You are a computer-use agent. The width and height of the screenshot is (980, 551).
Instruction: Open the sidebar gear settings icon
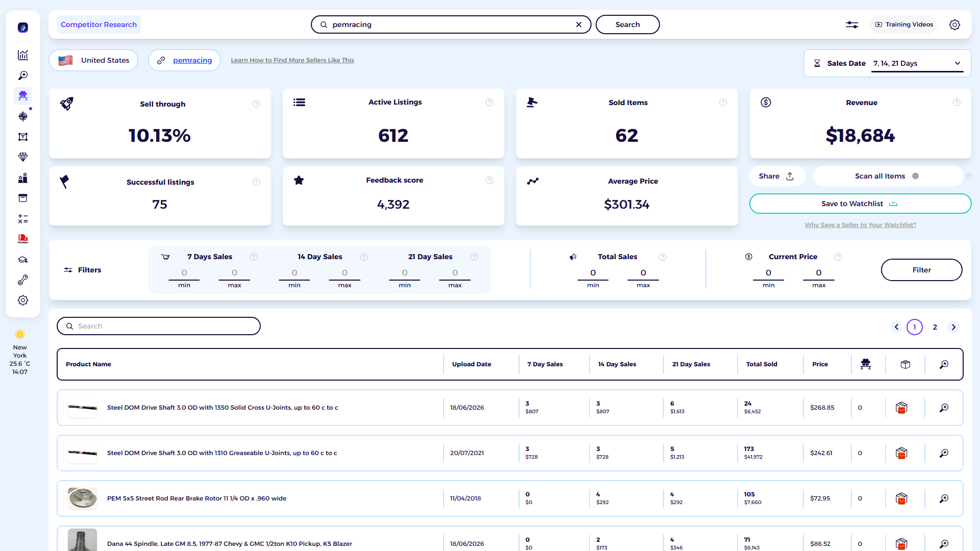(23, 300)
